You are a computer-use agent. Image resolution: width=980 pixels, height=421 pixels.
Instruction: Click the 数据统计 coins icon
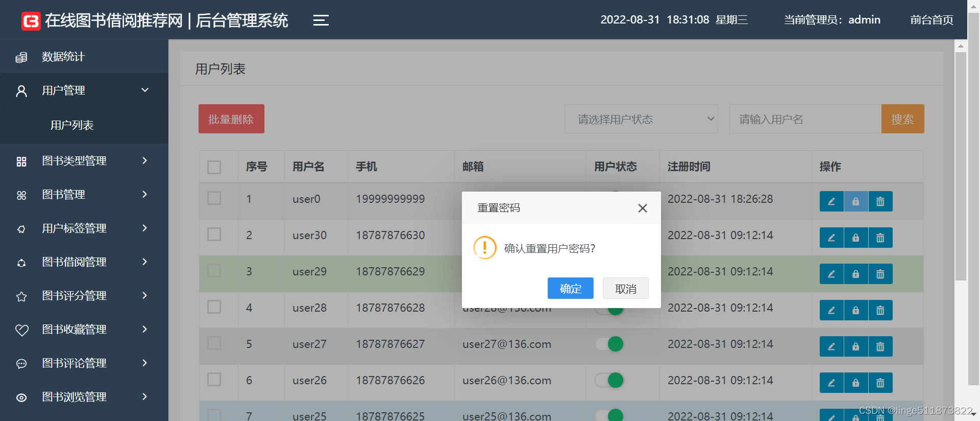pos(21,57)
